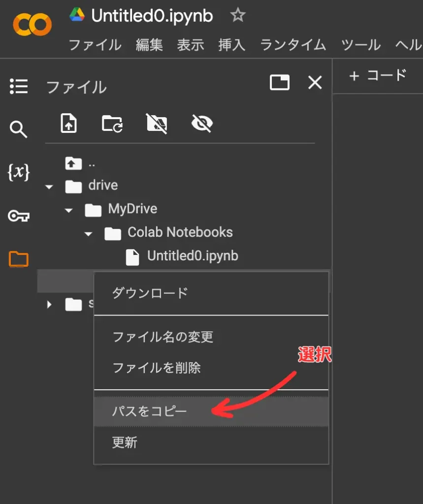Open the ランタイム menu
Screen dimensions: 423x504
click(x=293, y=45)
